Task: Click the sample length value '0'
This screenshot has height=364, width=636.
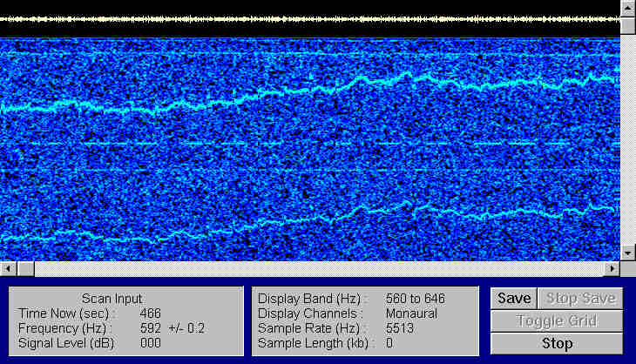Action: 389,343
